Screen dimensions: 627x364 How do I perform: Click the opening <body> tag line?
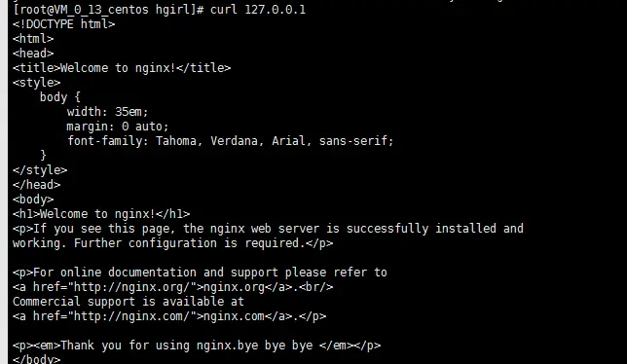click(33, 200)
